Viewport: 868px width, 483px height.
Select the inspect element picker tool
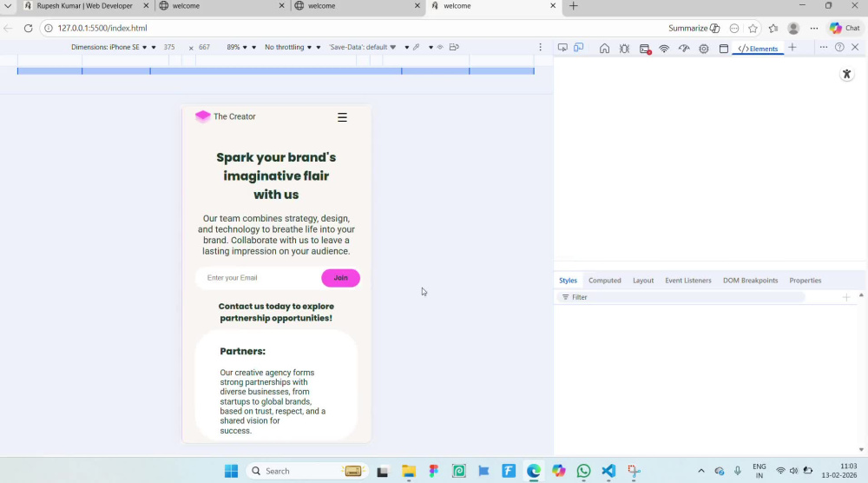[562, 48]
